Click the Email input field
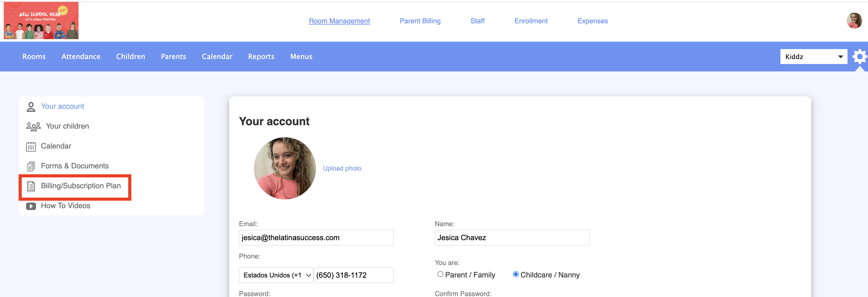This screenshot has width=868, height=297. [316, 238]
